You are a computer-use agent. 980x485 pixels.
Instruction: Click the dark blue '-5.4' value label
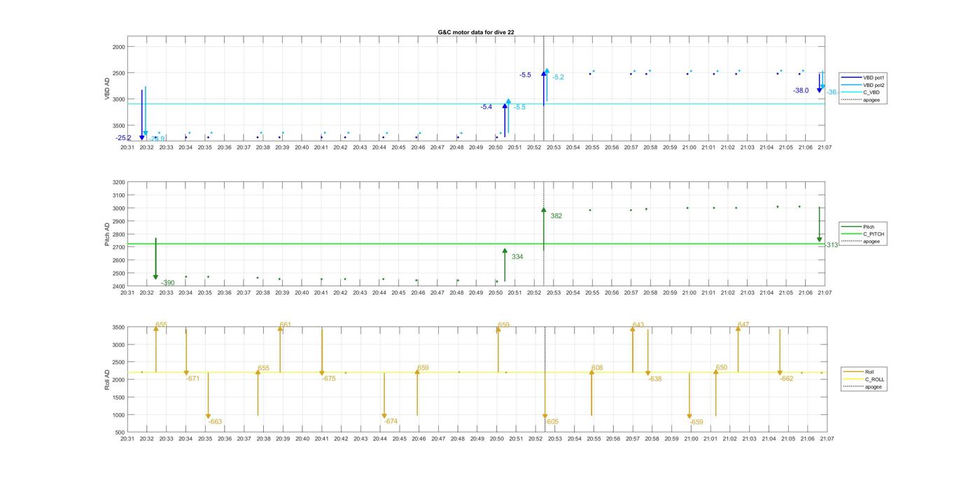(486, 107)
